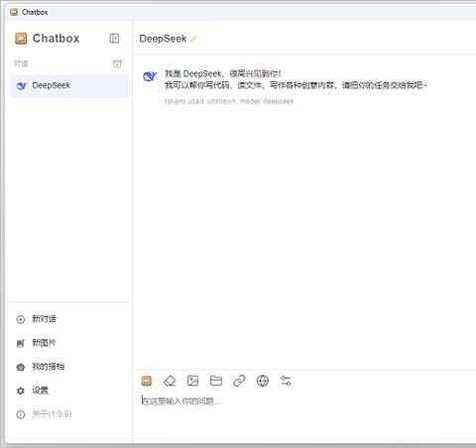This screenshot has height=448, width=476.
Task: Attach an image using the picture icon
Action: click(x=192, y=381)
